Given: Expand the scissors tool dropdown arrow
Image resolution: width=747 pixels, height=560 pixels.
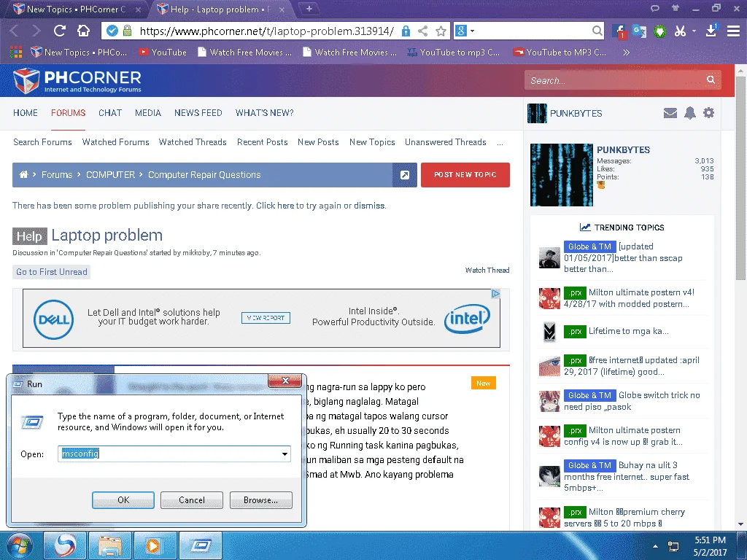Looking at the screenshot, I should coord(694,31).
